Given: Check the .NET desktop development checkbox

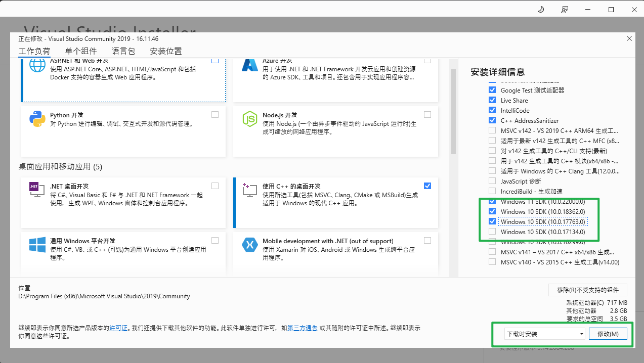Looking at the screenshot, I should [215, 186].
